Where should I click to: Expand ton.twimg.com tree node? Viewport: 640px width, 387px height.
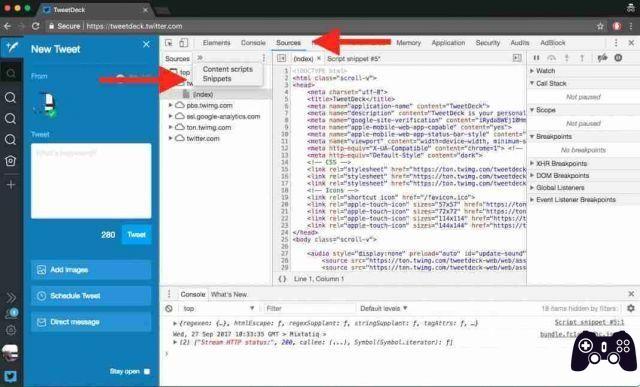click(x=171, y=127)
